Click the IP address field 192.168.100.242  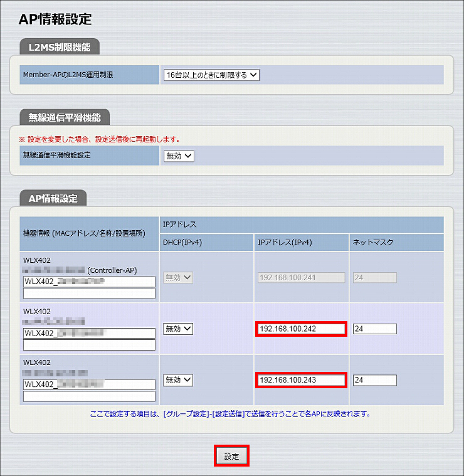pos(302,329)
